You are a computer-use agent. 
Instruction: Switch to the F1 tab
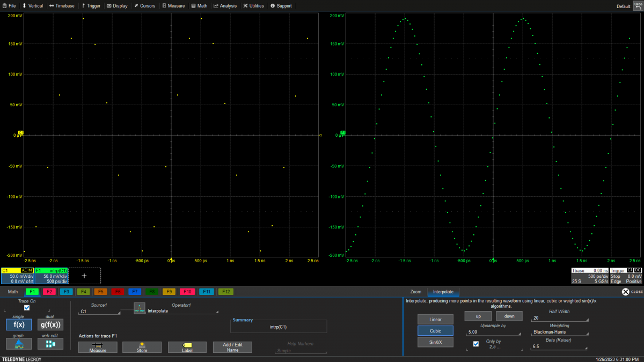pyautogui.click(x=32, y=292)
